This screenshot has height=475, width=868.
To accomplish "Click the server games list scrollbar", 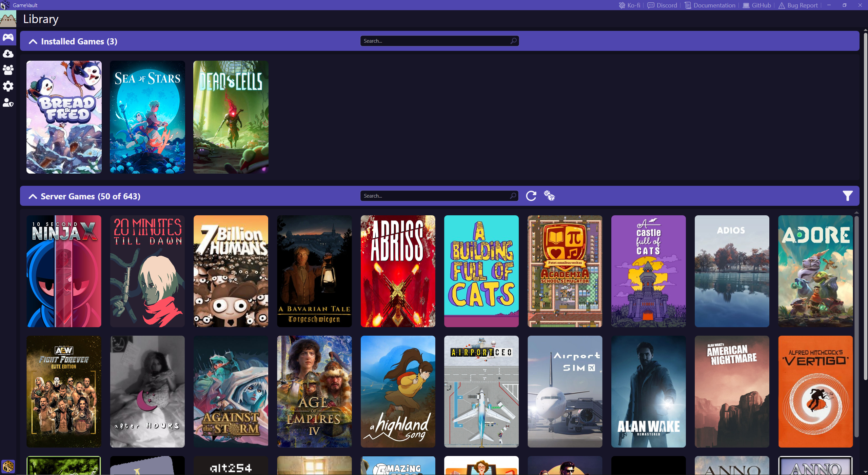I will point(856,325).
